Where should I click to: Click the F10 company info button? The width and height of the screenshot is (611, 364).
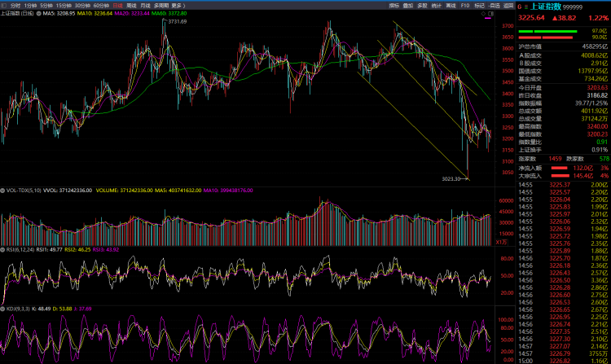pyautogui.click(x=465, y=6)
